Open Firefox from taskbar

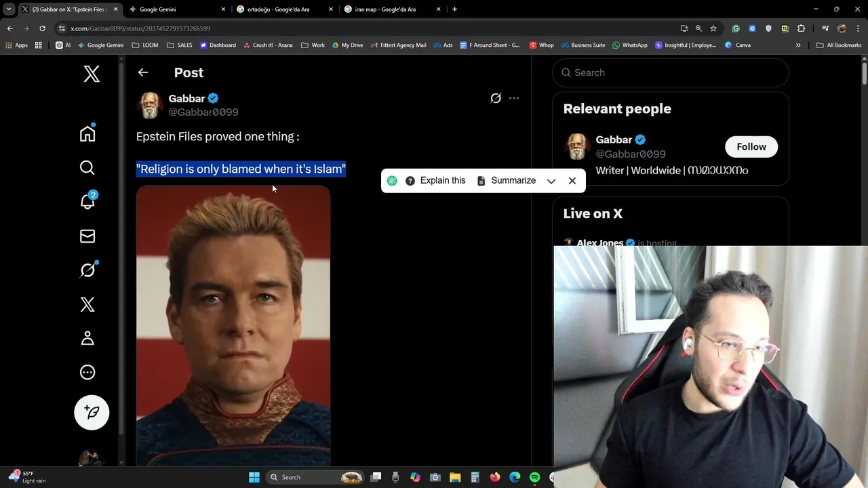pyautogui.click(x=495, y=477)
